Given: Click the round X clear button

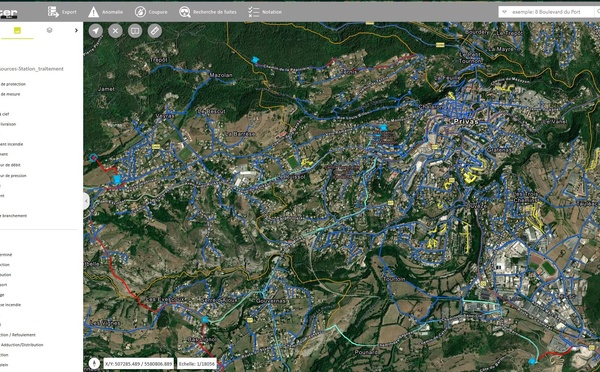Looking at the screenshot, I should click(115, 31).
